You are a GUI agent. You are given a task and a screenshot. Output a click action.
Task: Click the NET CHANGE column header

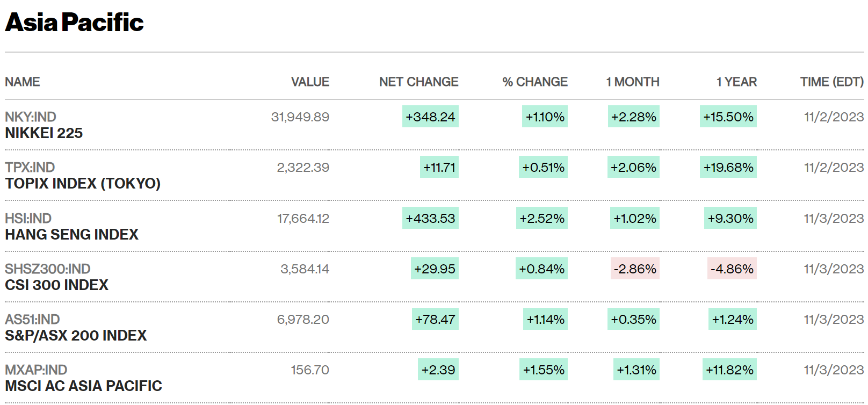coord(419,82)
